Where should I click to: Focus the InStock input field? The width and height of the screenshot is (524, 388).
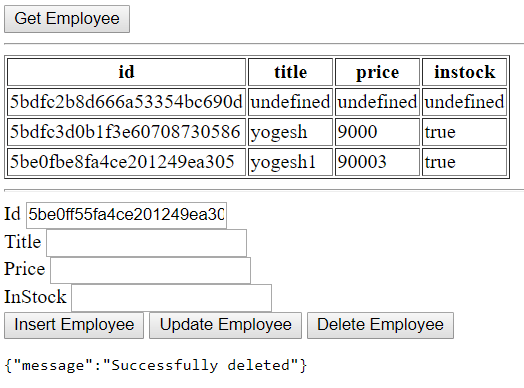click(171, 298)
